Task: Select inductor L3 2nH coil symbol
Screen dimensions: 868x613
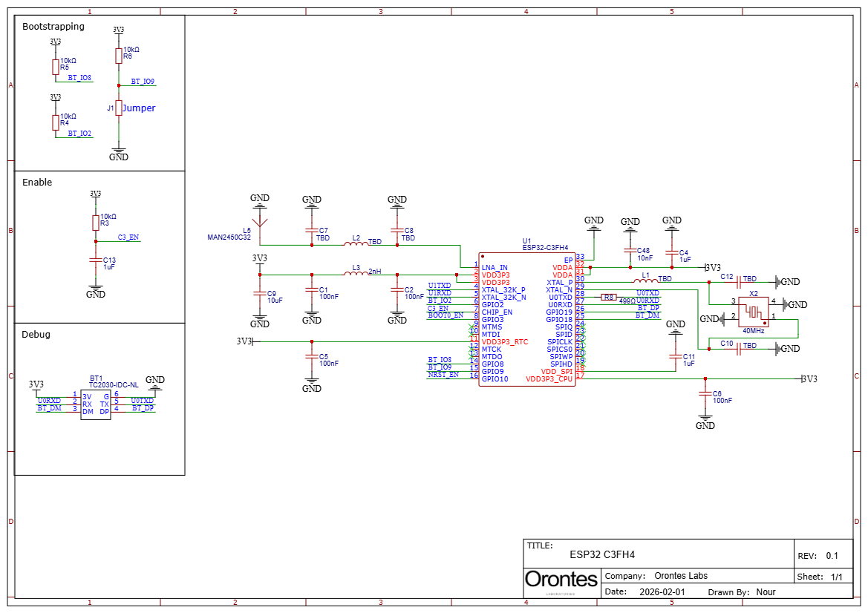Action: (x=356, y=273)
